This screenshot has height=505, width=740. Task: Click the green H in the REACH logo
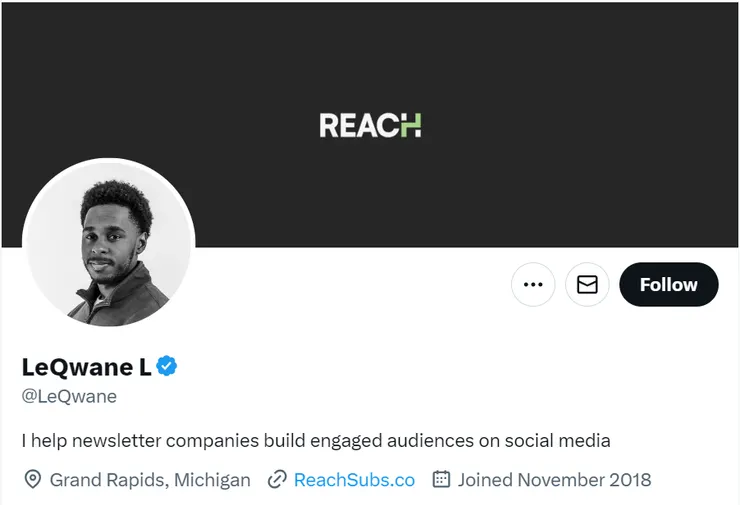point(411,126)
